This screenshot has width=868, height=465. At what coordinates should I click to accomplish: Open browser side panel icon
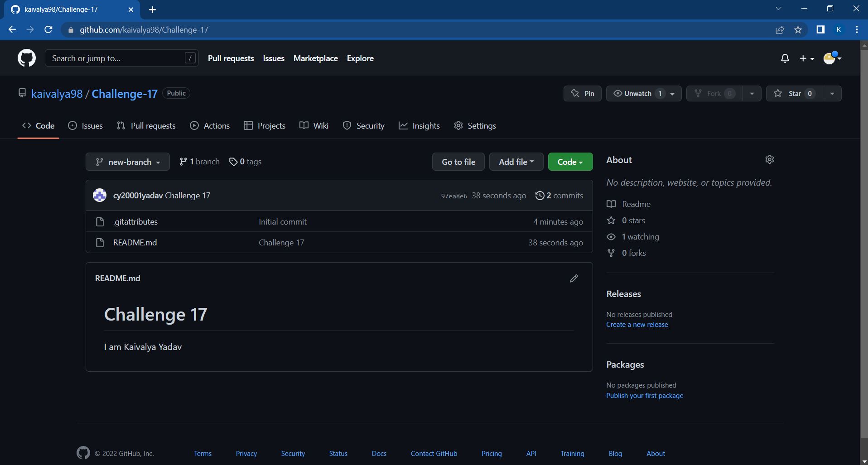tap(820, 29)
